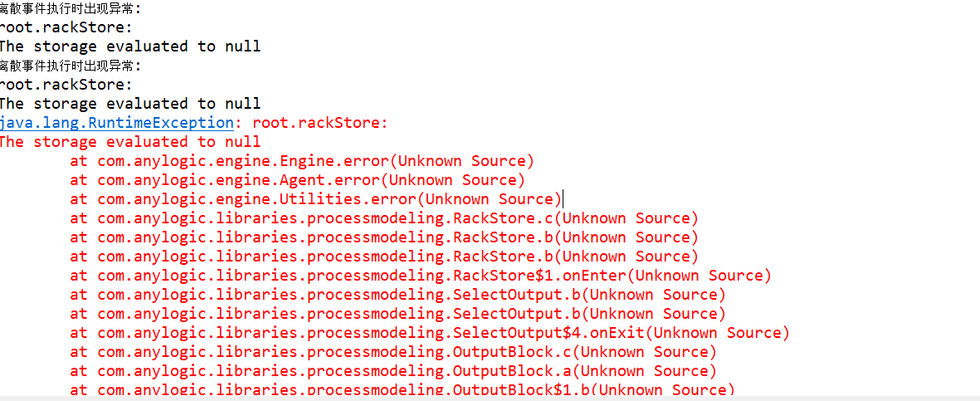The image size is (980, 401).
Task: Click the OutputBlock.c stack trace line
Action: (x=393, y=352)
